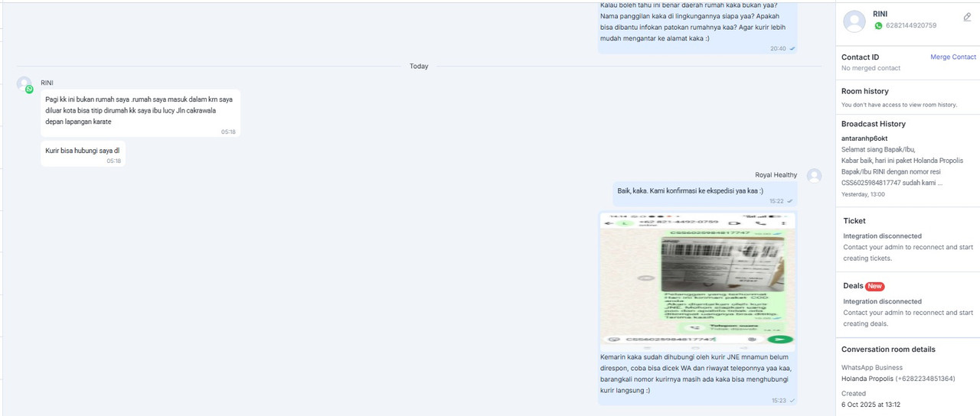Click the 'WhatsApp Business' channel label
Viewport: 980px width, 416px height.
point(872,368)
